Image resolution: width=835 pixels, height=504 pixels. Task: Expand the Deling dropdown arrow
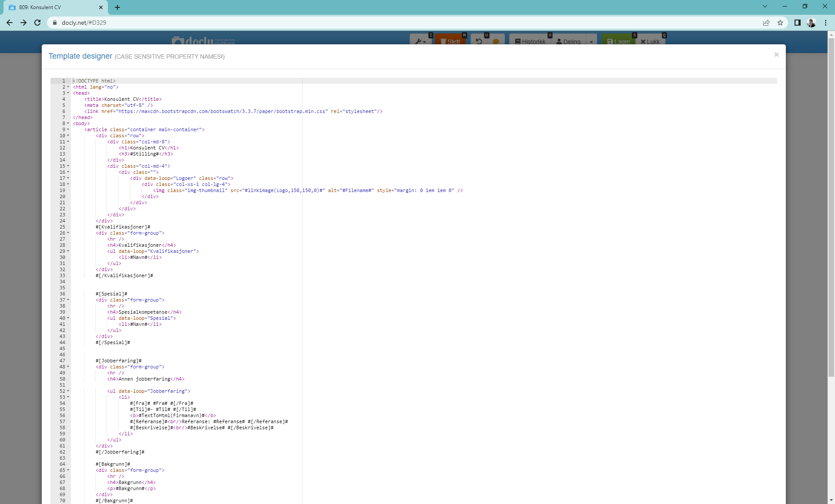tap(591, 41)
